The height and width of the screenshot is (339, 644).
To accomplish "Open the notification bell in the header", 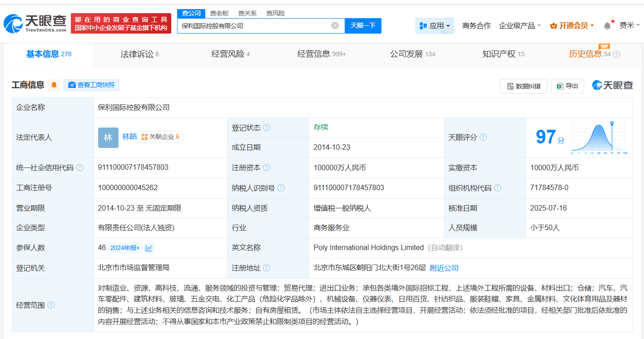I will (607, 26).
